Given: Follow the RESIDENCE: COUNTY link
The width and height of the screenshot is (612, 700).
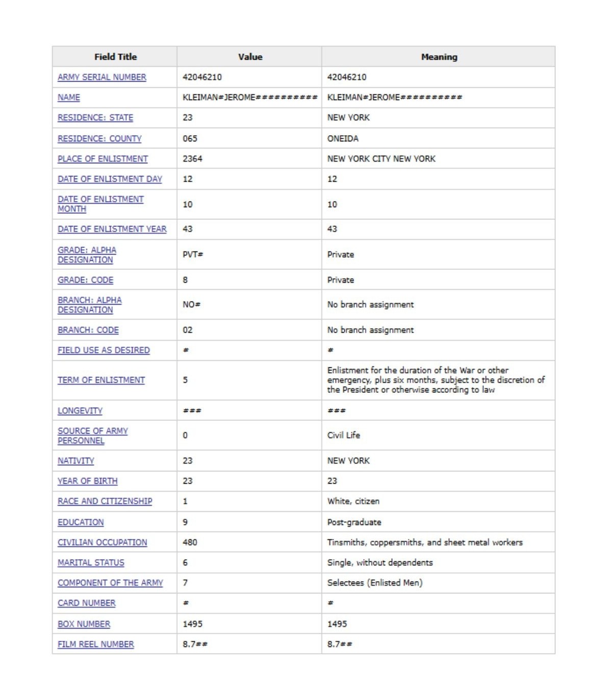Looking at the screenshot, I should click(x=99, y=139).
